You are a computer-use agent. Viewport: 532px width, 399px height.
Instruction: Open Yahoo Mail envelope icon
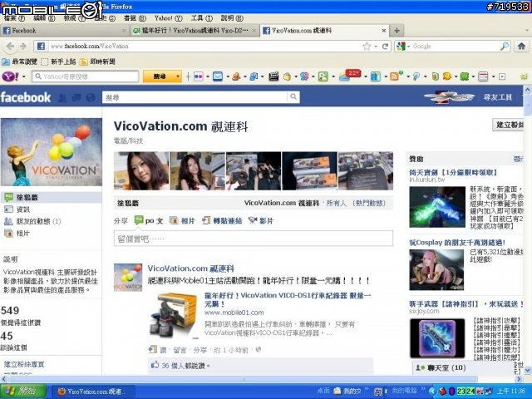point(218,76)
